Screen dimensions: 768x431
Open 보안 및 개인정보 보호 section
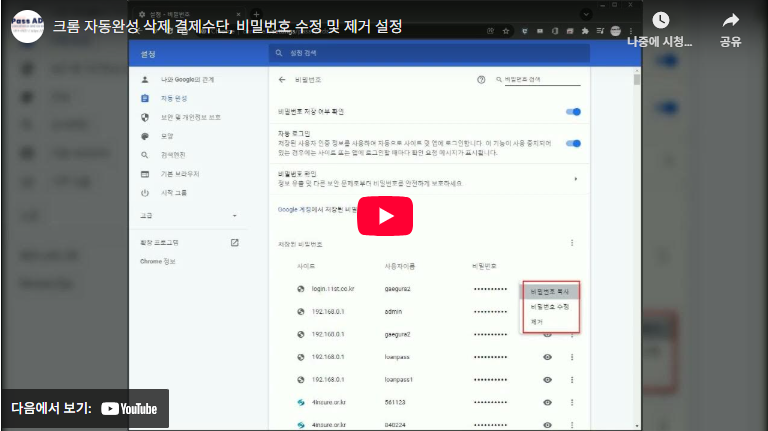point(191,118)
